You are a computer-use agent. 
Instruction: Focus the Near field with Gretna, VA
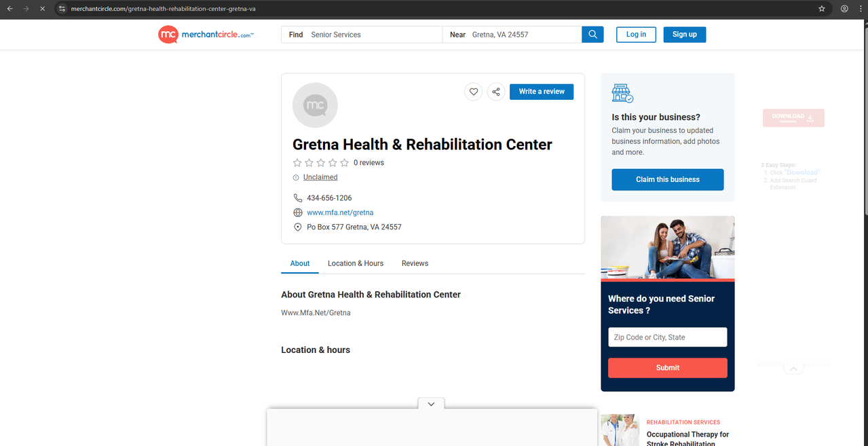(512, 35)
